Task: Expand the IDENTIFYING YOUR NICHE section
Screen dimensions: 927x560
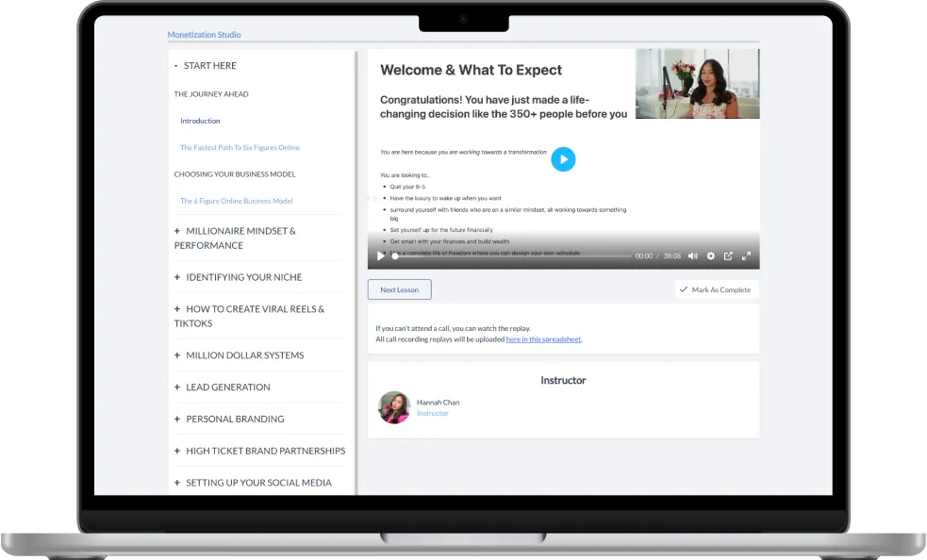Action: (x=239, y=277)
